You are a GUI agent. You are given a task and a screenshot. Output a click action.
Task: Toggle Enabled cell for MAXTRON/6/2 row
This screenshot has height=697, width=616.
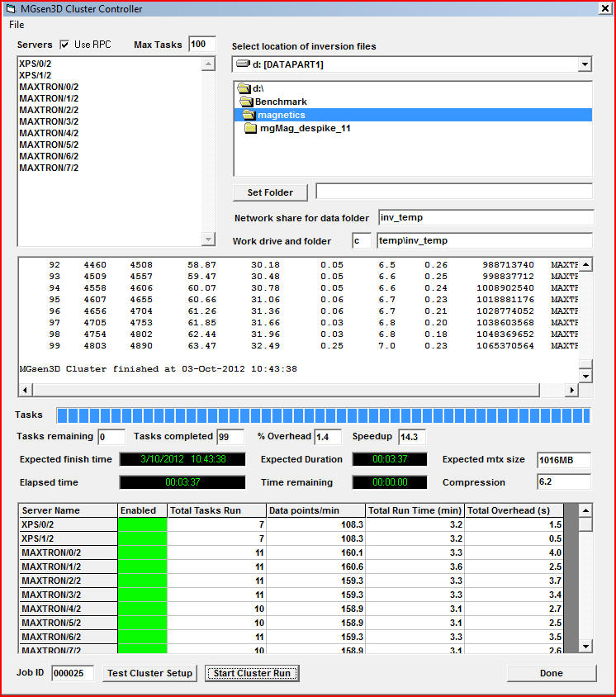coord(142,637)
